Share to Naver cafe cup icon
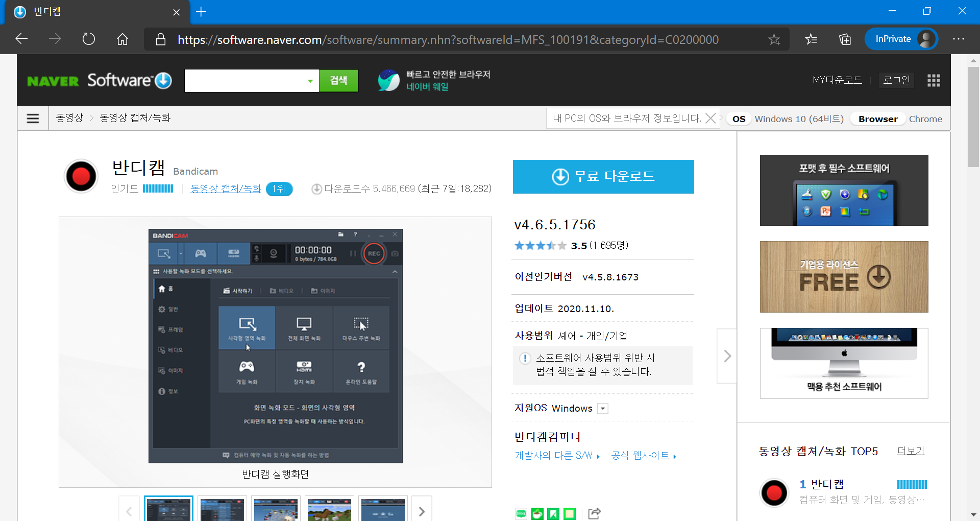This screenshot has height=521, width=980. (537, 514)
